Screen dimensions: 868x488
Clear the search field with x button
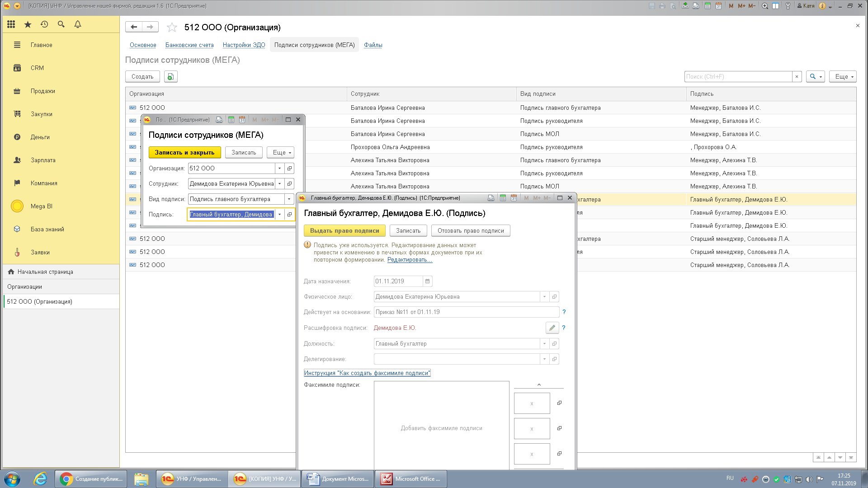click(797, 76)
